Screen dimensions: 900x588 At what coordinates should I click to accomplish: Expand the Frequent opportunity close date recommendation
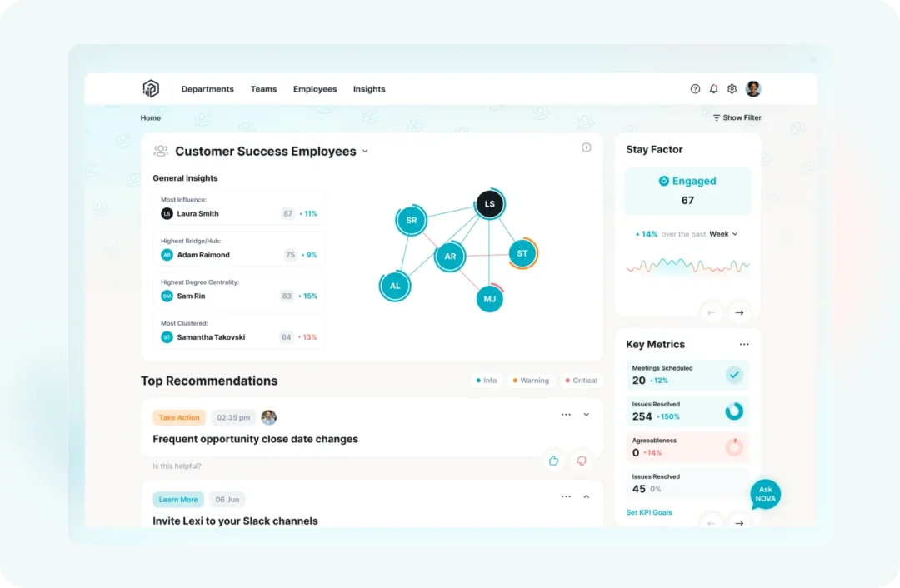point(587,415)
